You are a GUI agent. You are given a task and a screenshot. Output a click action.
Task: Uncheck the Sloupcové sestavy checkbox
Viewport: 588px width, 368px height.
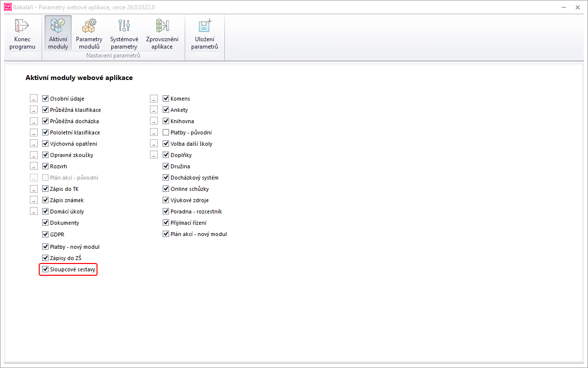pyautogui.click(x=46, y=269)
